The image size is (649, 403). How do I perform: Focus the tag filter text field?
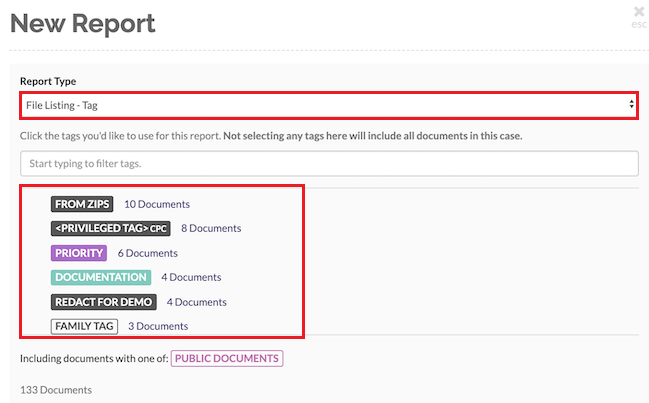(x=329, y=163)
